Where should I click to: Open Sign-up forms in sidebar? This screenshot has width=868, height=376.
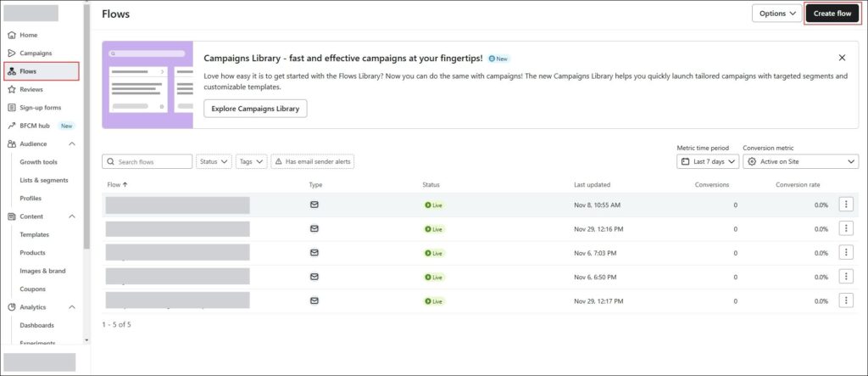(42, 108)
